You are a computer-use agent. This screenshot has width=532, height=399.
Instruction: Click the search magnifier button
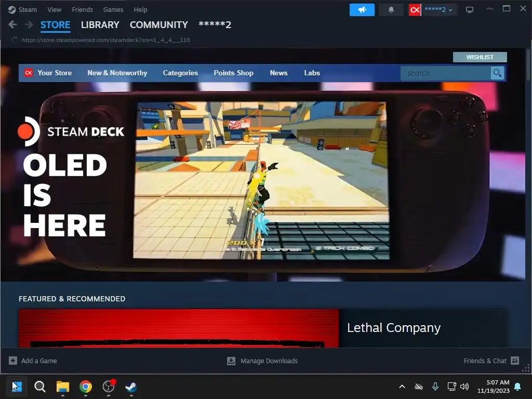point(497,73)
